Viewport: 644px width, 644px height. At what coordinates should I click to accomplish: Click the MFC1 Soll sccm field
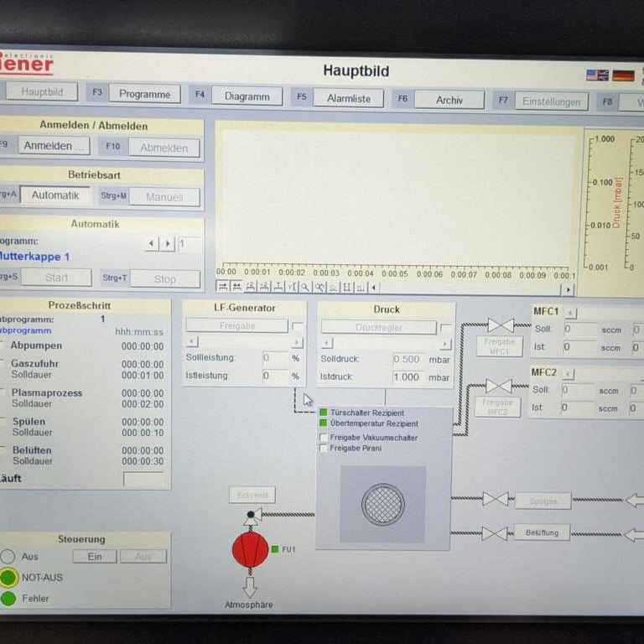[580, 329]
